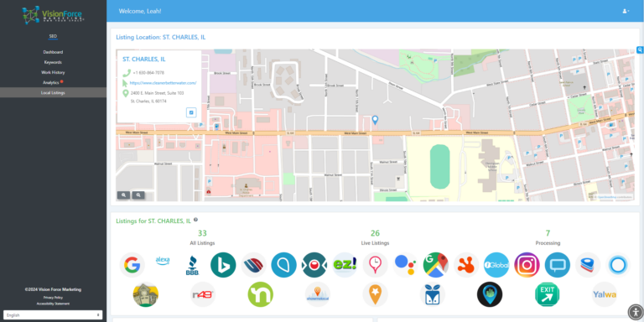The height and width of the screenshot is (322, 644).
Task: Open Analytics in the sidebar
Action: (51, 82)
